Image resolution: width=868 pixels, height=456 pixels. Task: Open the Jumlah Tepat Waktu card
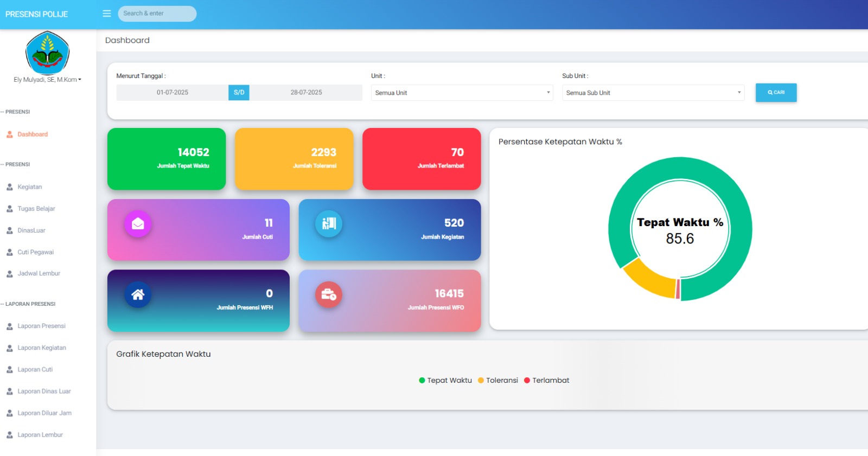click(167, 159)
